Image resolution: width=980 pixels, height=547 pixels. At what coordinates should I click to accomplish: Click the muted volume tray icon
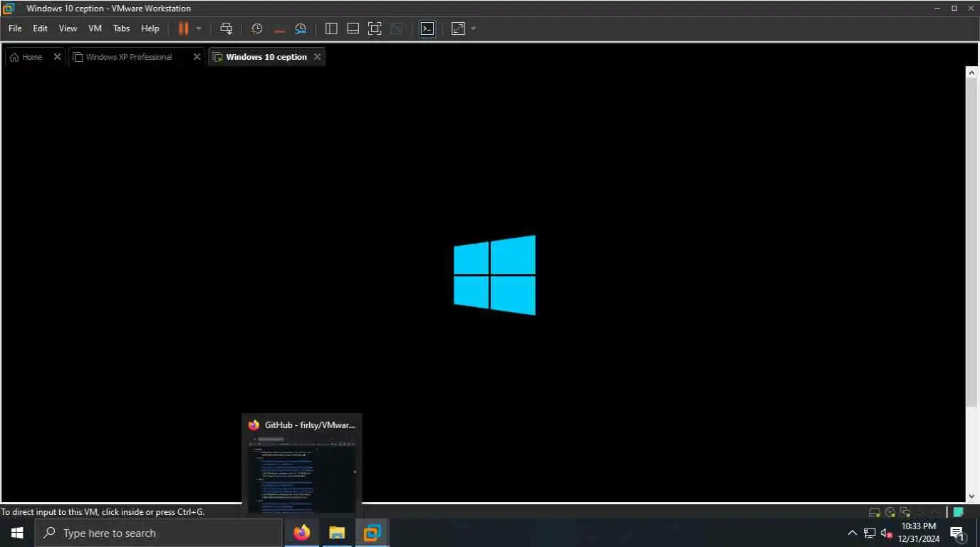tap(887, 533)
